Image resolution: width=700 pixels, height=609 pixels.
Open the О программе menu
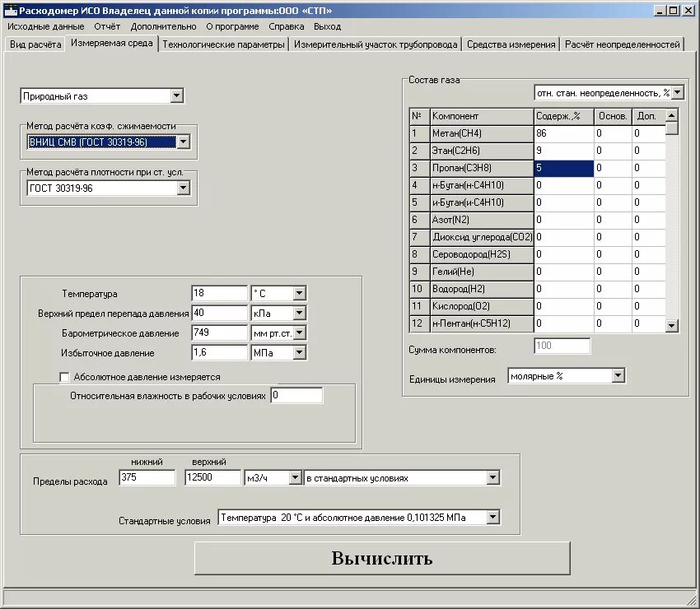tap(232, 27)
